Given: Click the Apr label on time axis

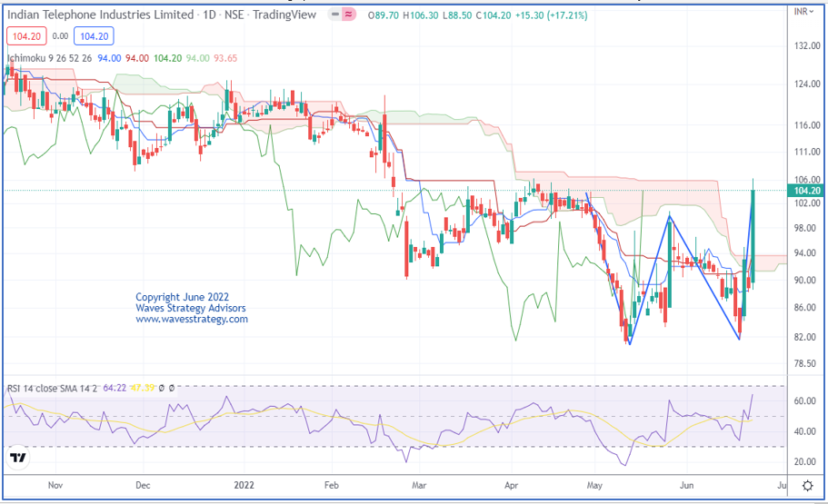Looking at the screenshot, I should coord(511,485).
